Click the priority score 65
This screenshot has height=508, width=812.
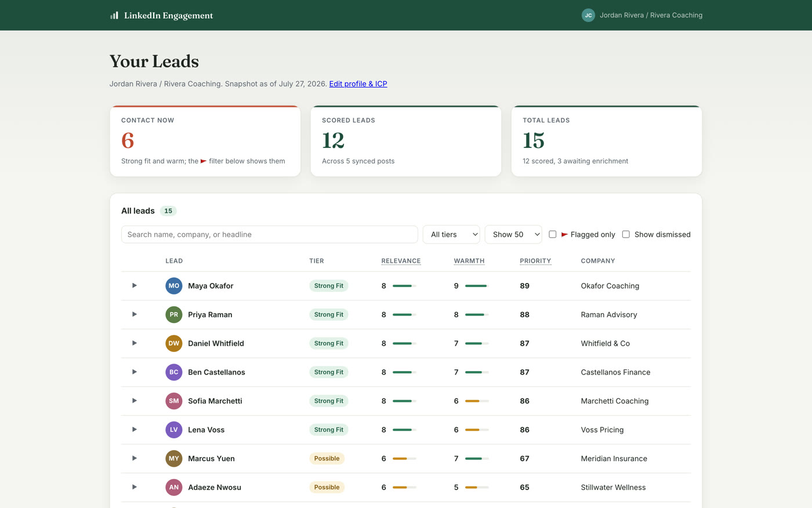coord(524,487)
